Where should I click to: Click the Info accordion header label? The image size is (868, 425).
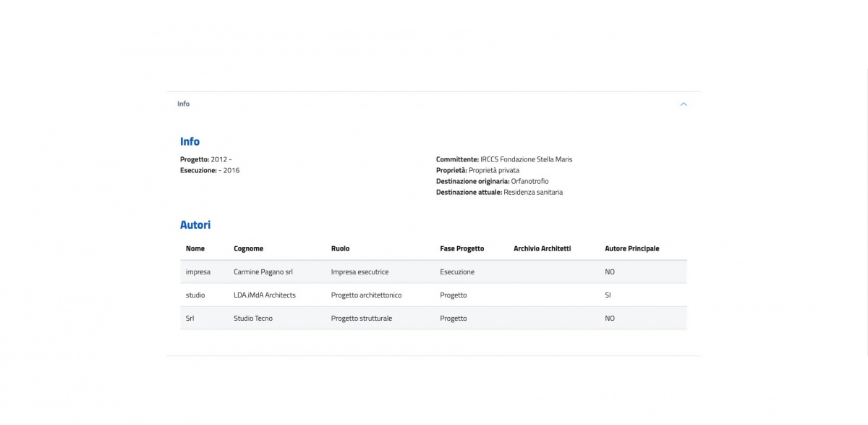184,104
